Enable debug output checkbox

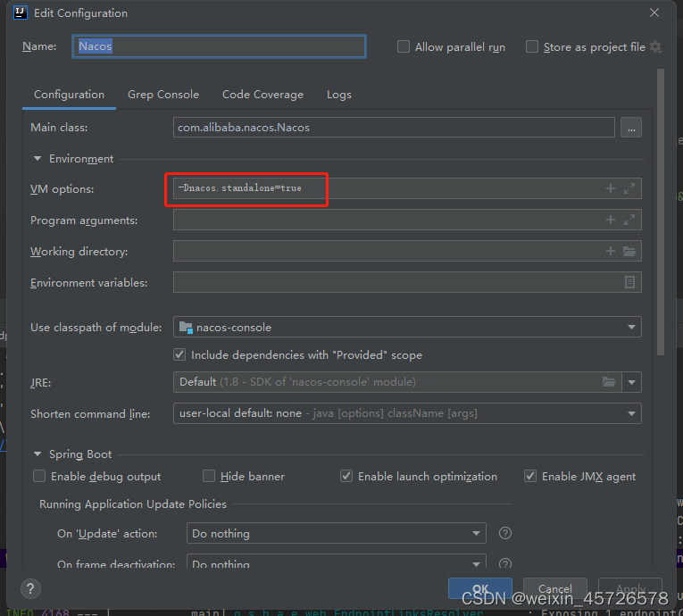click(x=39, y=476)
